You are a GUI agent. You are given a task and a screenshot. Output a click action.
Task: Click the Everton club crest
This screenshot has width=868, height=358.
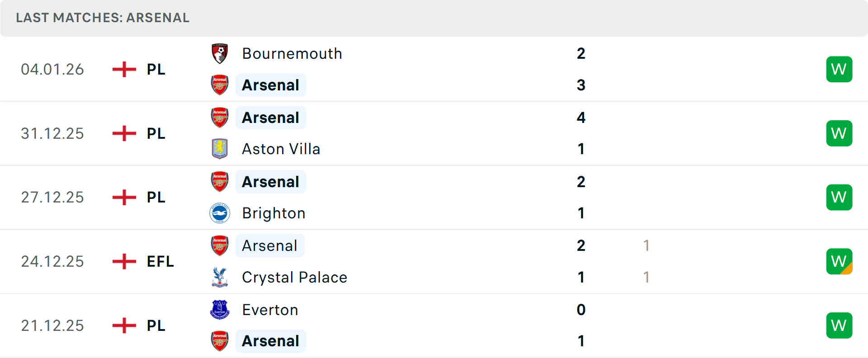click(220, 310)
